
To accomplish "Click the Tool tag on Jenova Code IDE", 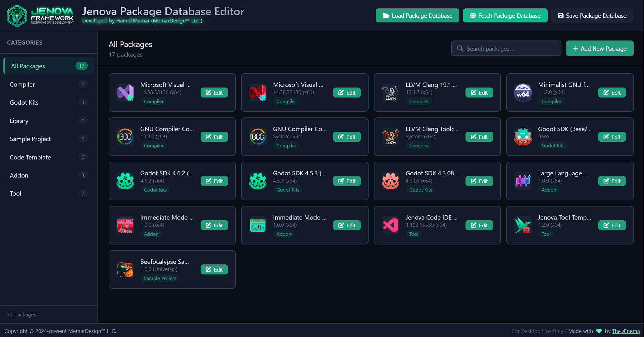I will click(414, 234).
